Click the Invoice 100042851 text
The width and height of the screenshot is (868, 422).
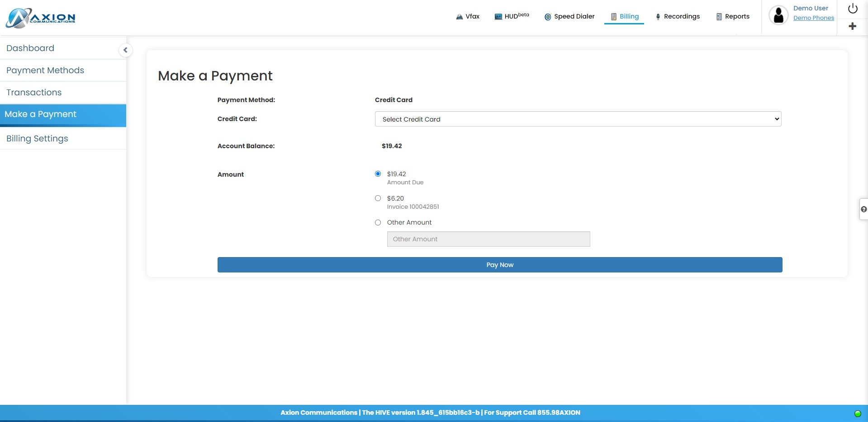(x=413, y=207)
